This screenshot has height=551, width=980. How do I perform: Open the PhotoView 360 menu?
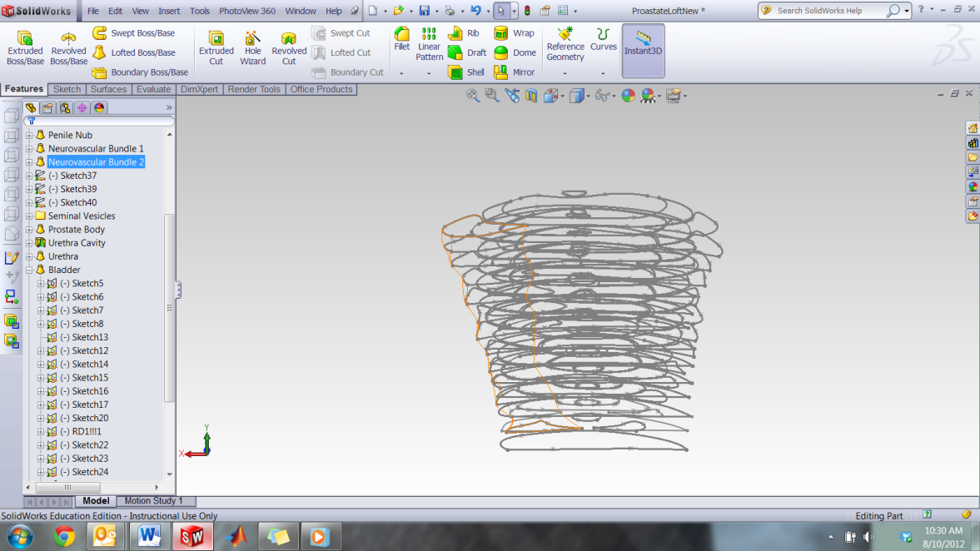247,11
